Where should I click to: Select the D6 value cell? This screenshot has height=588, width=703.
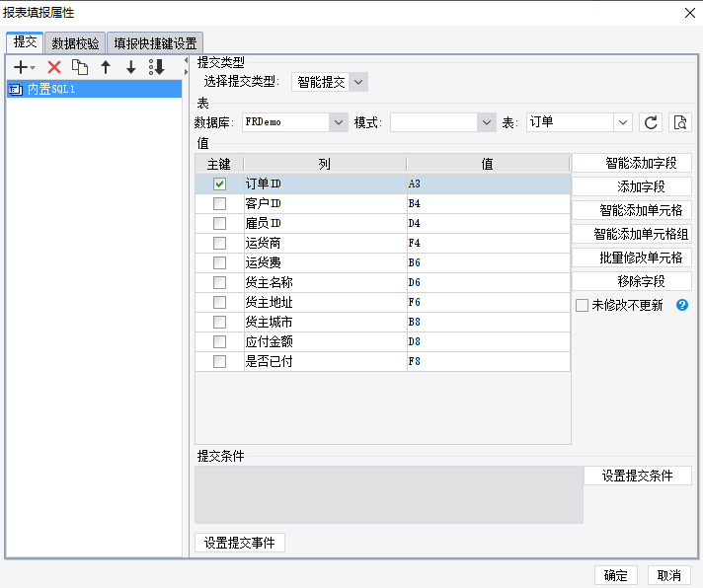[488, 282]
